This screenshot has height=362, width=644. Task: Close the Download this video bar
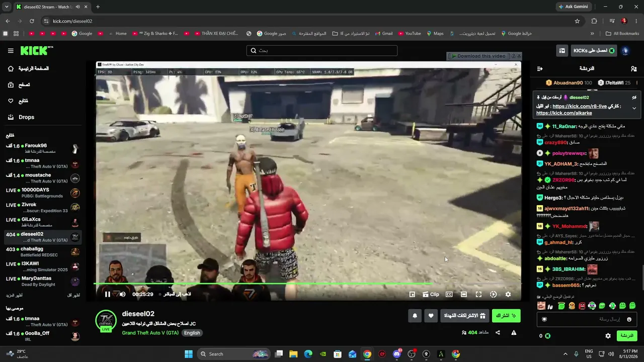519,56
